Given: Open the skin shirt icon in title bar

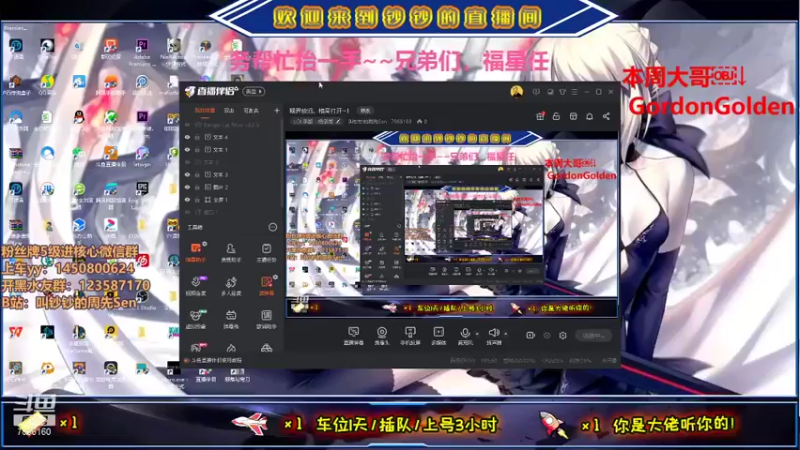Looking at the screenshot, I should pyautogui.click(x=562, y=92).
